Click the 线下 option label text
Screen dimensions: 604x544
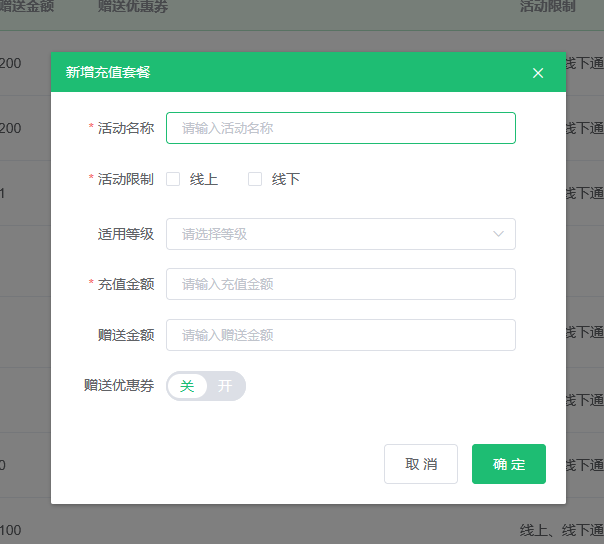(286, 180)
